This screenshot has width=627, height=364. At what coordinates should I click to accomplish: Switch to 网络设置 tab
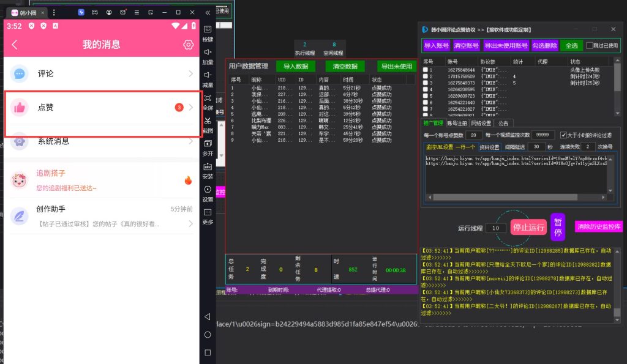(x=481, y=123)
